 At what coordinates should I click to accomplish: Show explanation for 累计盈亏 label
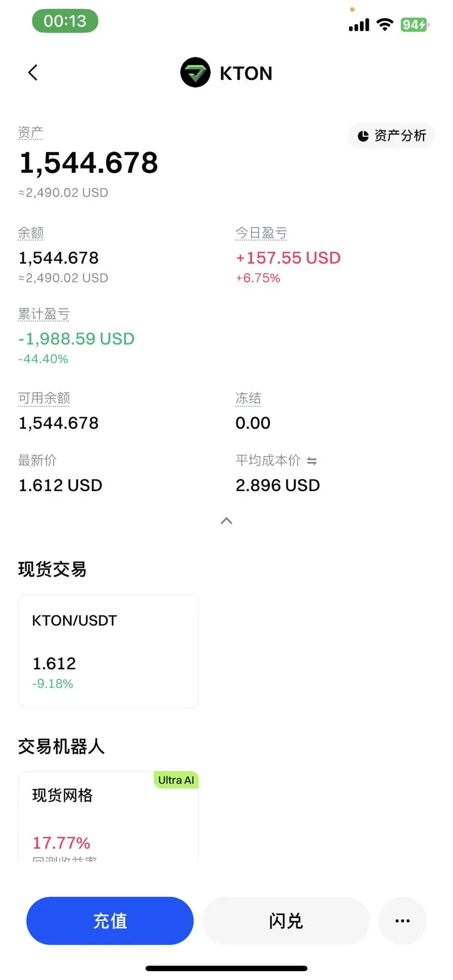44,314
